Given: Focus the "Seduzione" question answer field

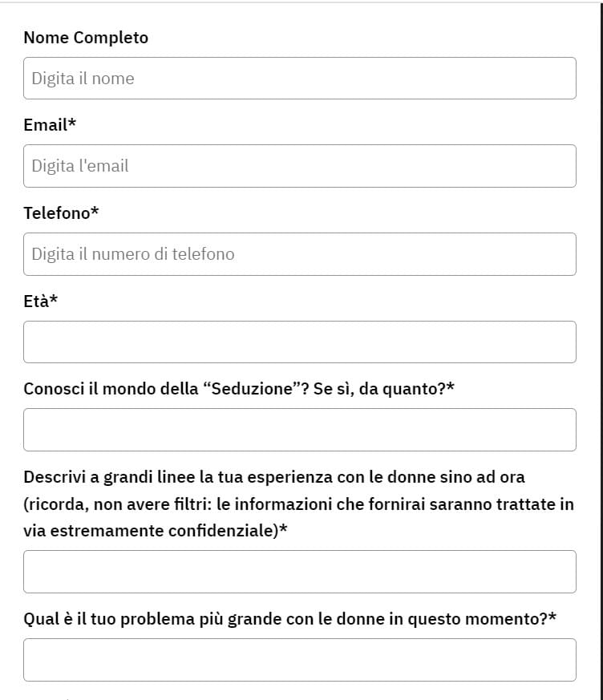Looking at the screenshot, I should [x=299, y=430].
